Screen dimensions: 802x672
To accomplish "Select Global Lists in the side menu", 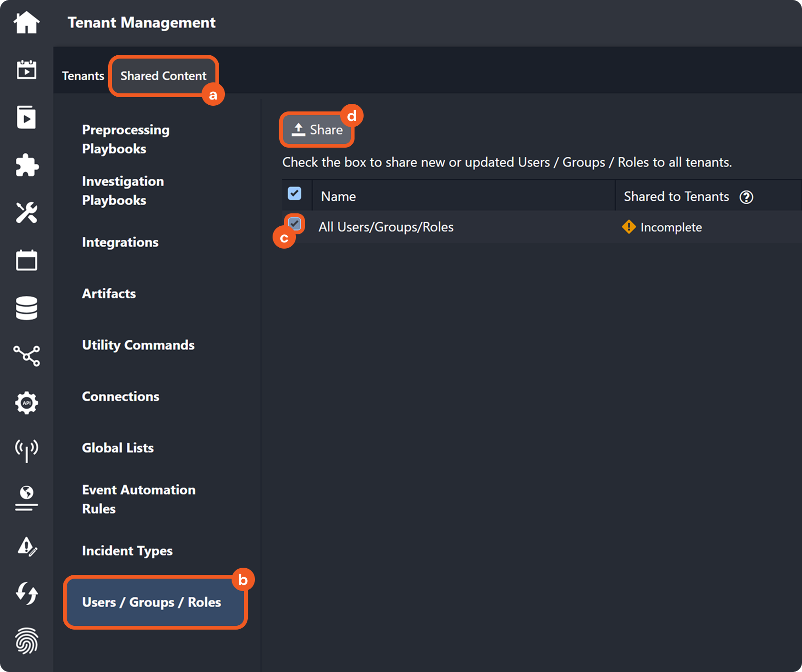I will [118, 448].
